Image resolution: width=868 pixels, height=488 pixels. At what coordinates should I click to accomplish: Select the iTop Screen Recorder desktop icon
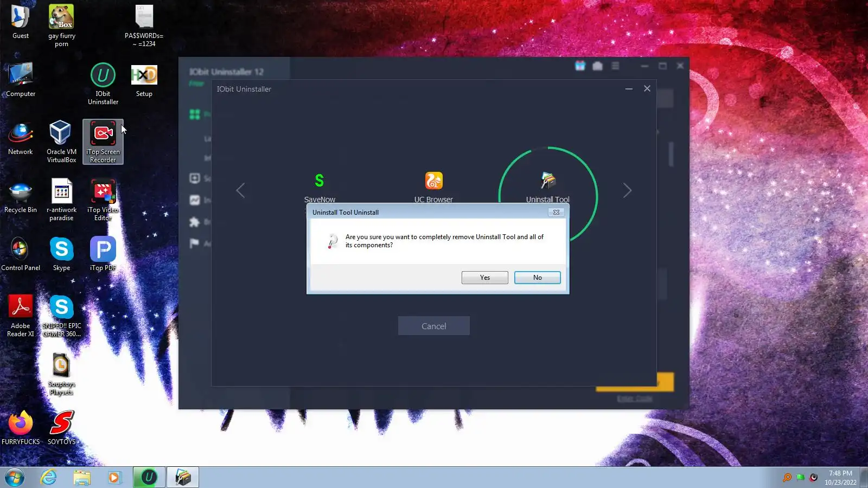click(103, 142)
